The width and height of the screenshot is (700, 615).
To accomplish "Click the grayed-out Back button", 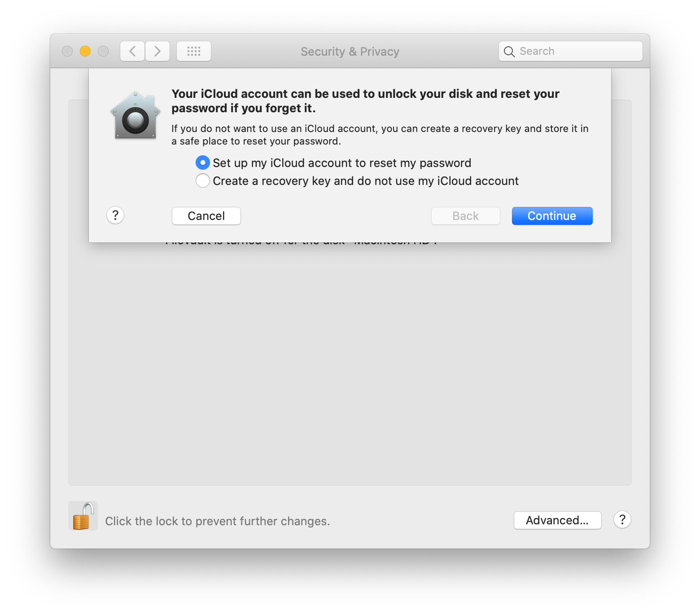I will click(x=465, y=215).
